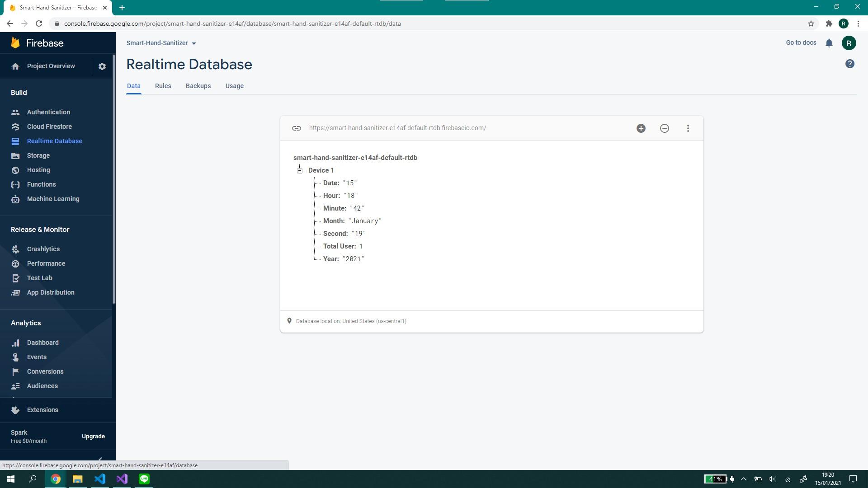Click the add node icon in database toolbar
Viewport: 868px width, 488px height.
(641, 127)
